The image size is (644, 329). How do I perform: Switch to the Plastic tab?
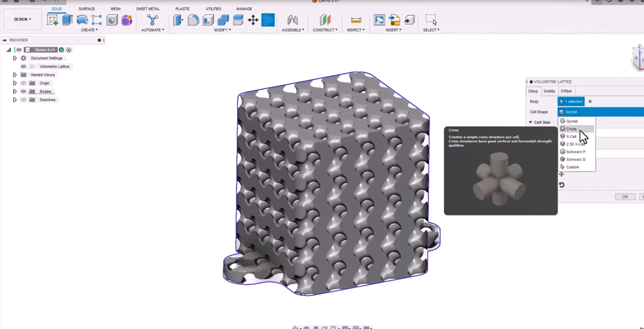coord(183,9)
